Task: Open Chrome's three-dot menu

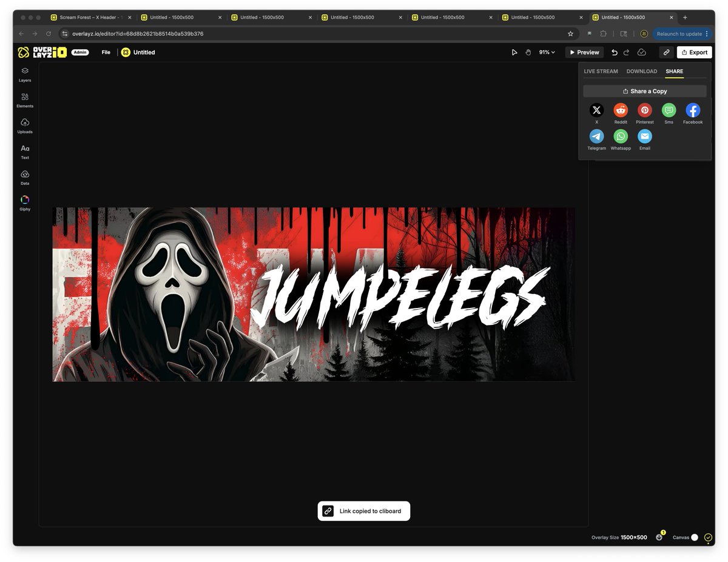Action: (x=707, y=34)
